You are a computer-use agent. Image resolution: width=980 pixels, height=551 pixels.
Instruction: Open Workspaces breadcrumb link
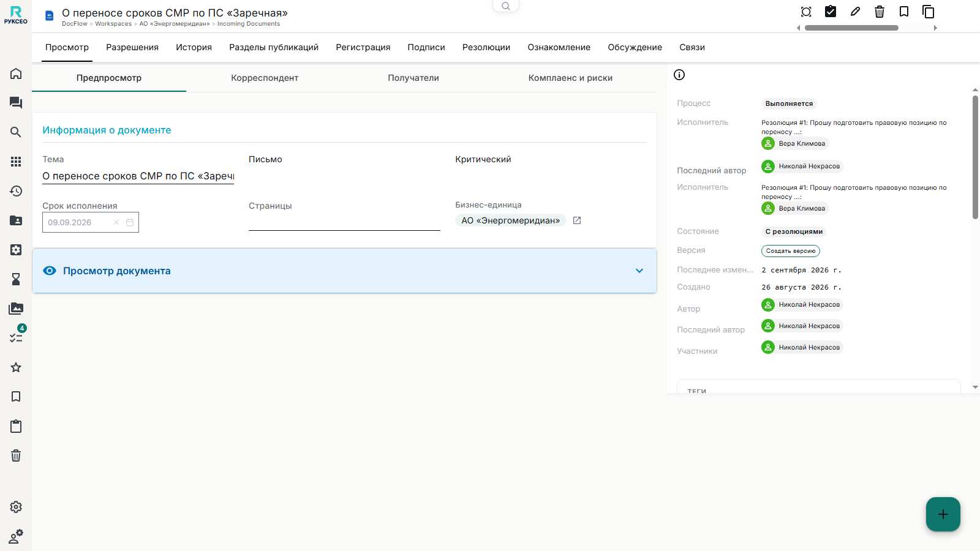113,24
